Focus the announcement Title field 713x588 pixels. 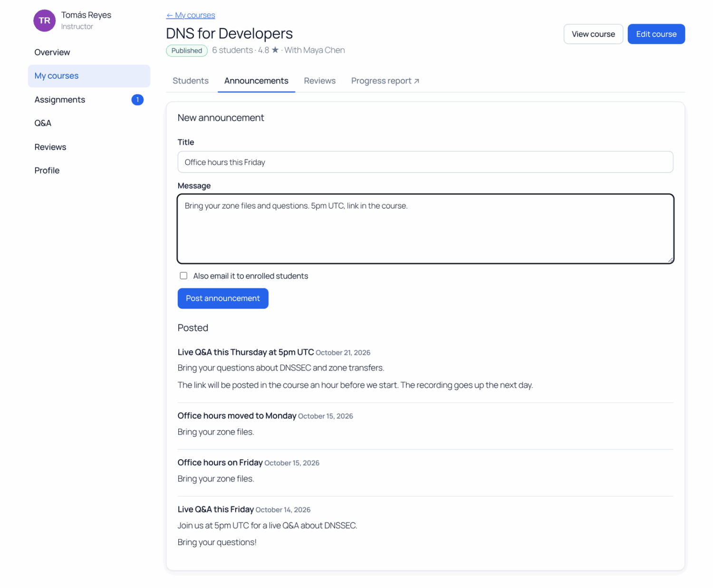tap(425, 162)
